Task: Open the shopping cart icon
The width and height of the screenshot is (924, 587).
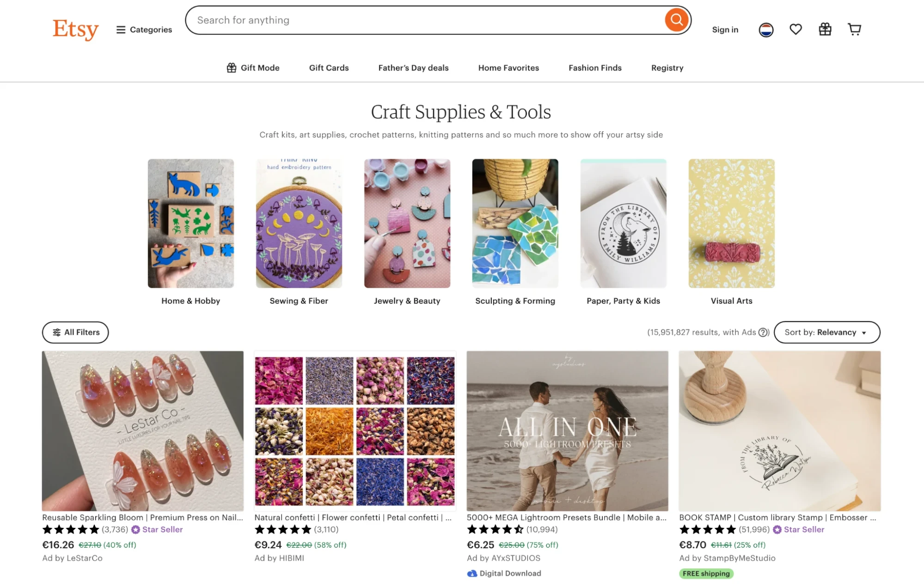Action: click(855, 29)
